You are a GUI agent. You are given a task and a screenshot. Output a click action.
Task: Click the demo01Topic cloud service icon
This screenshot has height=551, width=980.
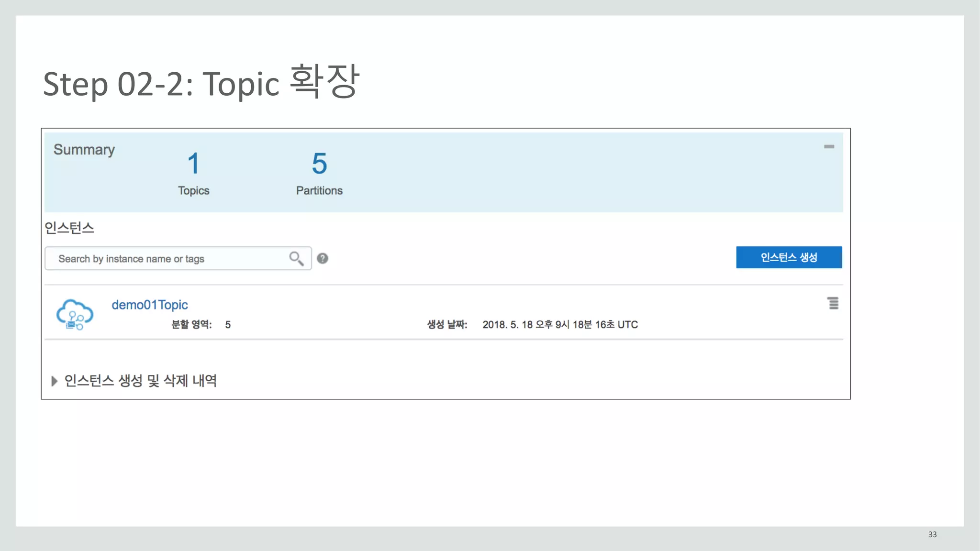[75, 314]
